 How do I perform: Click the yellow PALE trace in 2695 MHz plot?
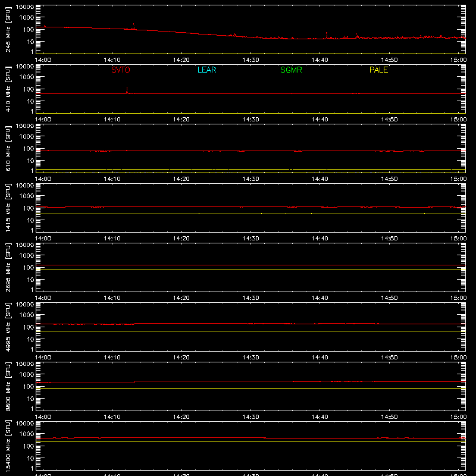click(250, 270)
